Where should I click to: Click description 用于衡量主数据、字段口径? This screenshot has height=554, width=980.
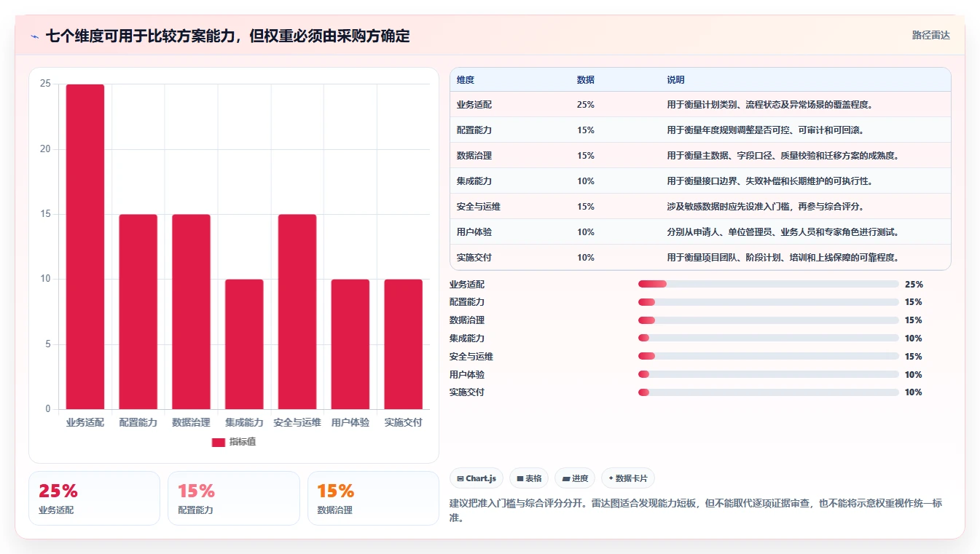coord(783,156)
